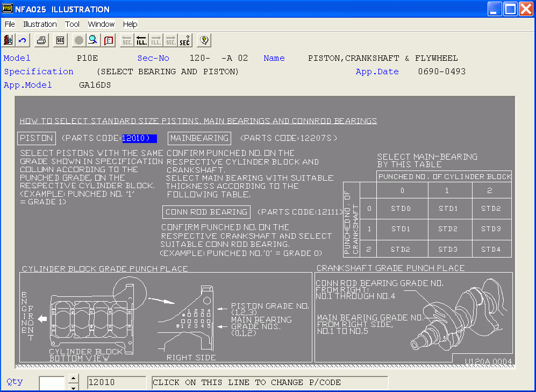Click the STD0 cell in bearing table
The height and width of the screenshot is (392, 536).
coord(402,208)
